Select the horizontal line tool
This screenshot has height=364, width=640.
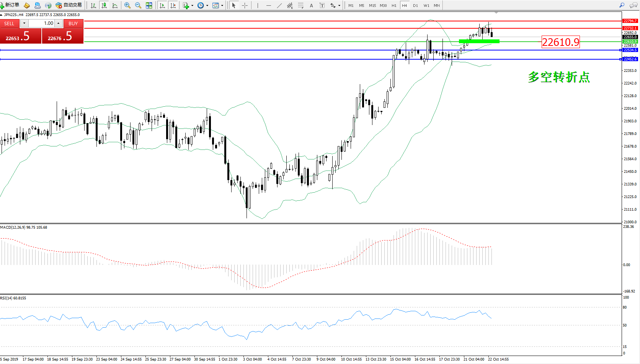[x=268, y=5]
